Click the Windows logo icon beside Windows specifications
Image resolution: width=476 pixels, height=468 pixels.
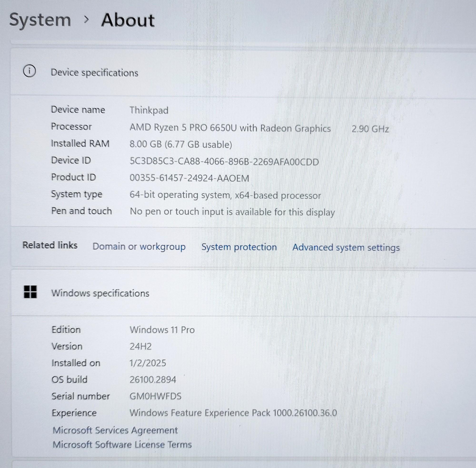[x=30, y=292]
